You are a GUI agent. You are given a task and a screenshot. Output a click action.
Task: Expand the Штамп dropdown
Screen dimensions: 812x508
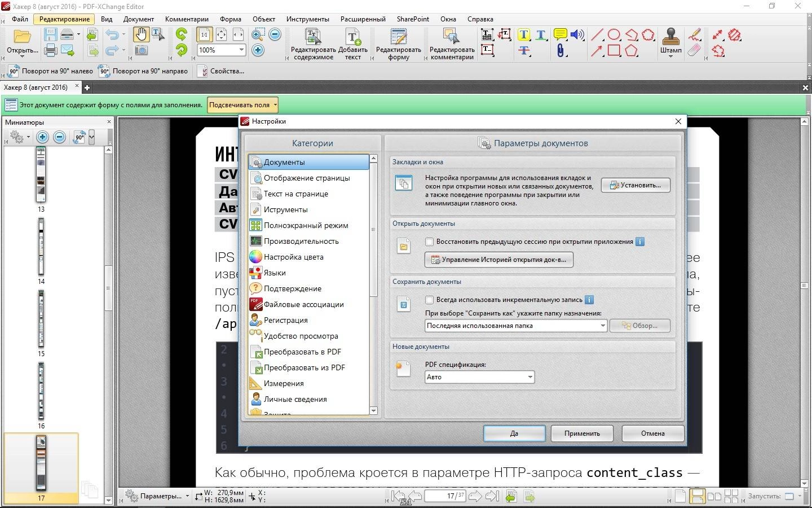point(670,56)
